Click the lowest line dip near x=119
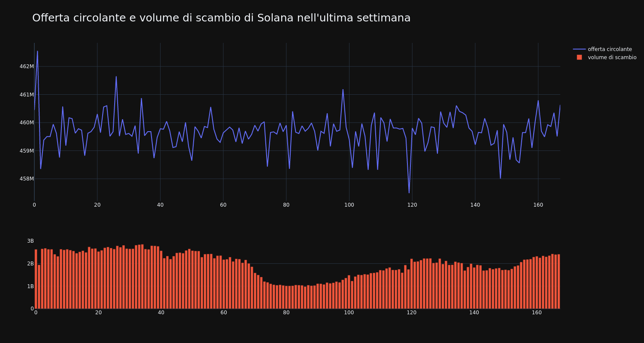 coord(409,193)
